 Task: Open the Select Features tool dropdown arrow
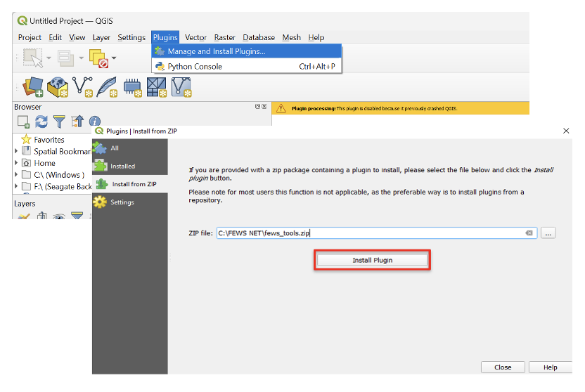point(49,58)
